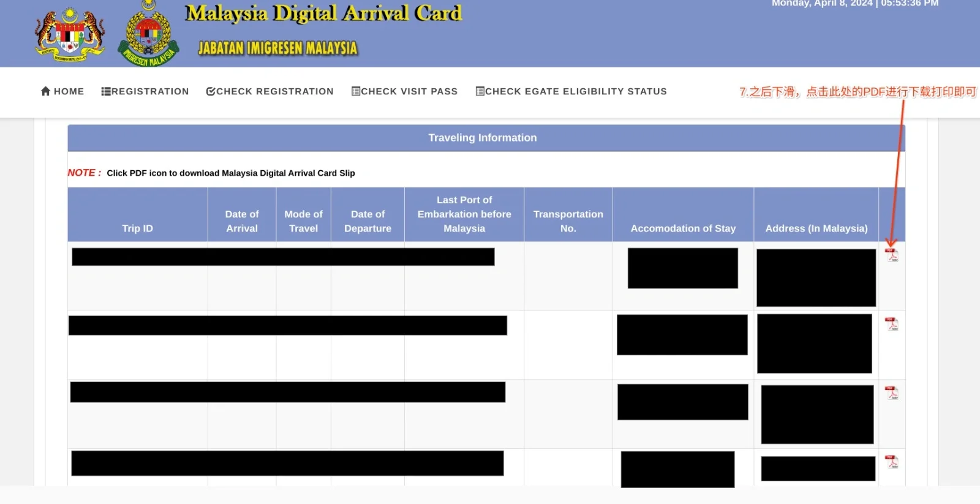The height and width of the screenshot is (504, 980).
Task: Click the PDF icon in the second trip row
Action: (x=892, y=324)
